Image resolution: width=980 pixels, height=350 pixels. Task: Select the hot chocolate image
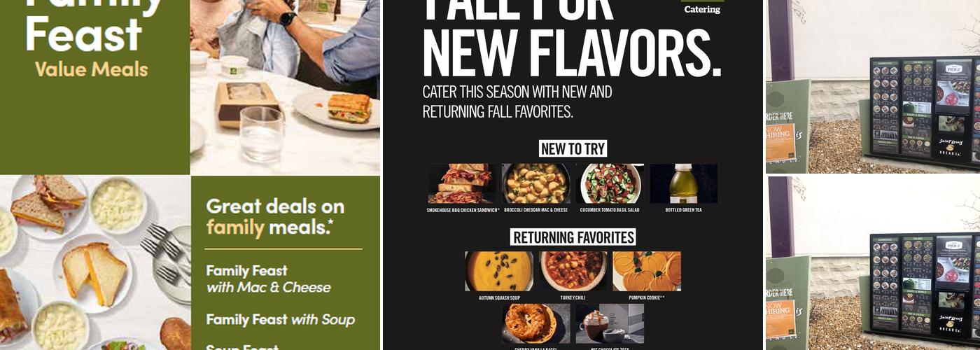pyautogui.click(x=610, y=323)
